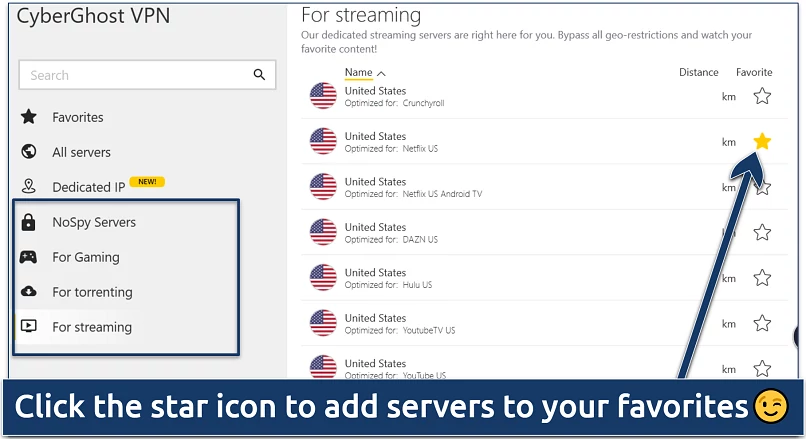
Task: Click the 'CyberGhost VPN' title
Action: [x=93, y=16]
